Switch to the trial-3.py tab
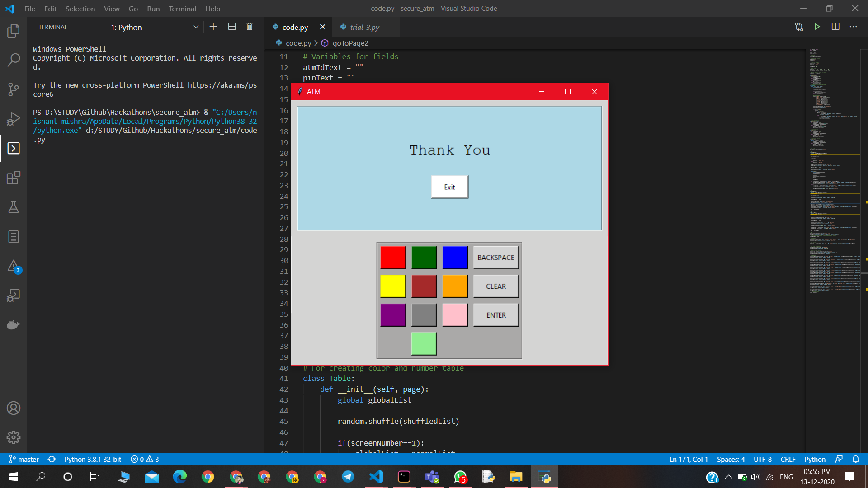 [364, 28]
